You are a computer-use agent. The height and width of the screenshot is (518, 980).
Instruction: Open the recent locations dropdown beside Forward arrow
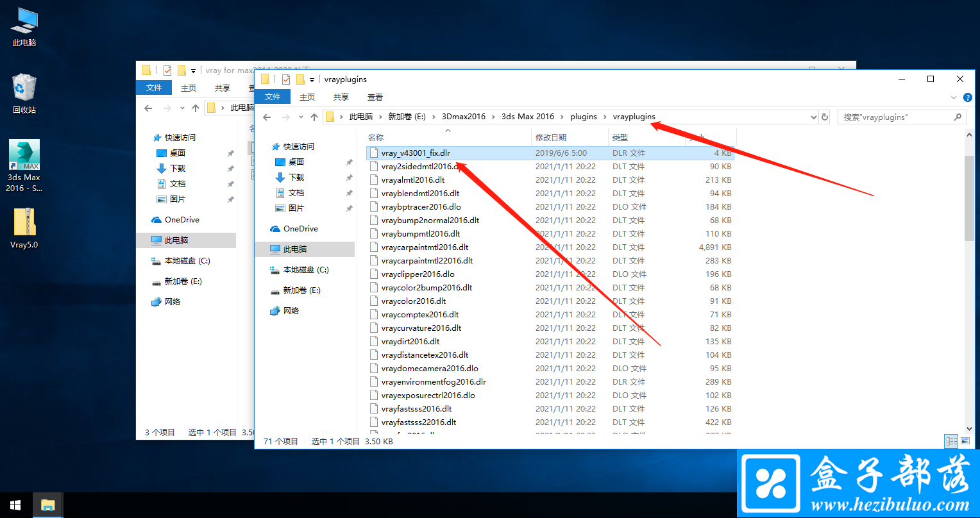click(301, 117)
